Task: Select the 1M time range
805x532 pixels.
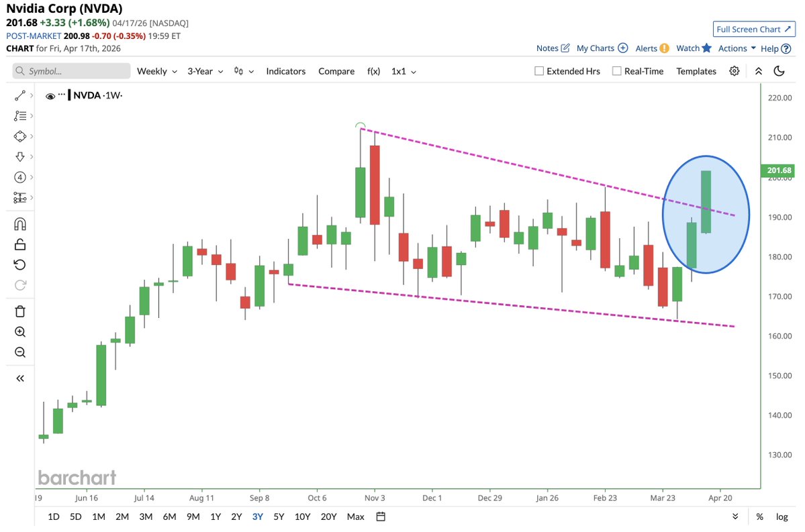Action: tap(99, 517)
